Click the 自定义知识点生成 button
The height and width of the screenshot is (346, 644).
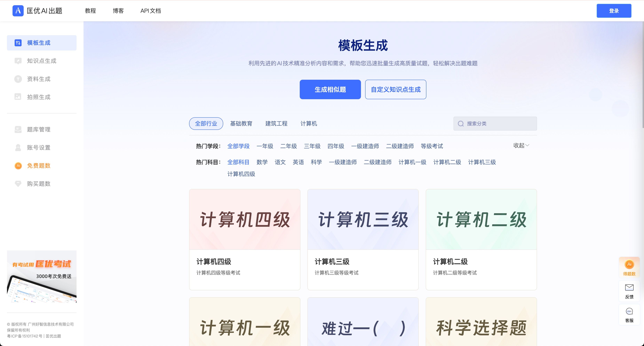click(396, 89)
